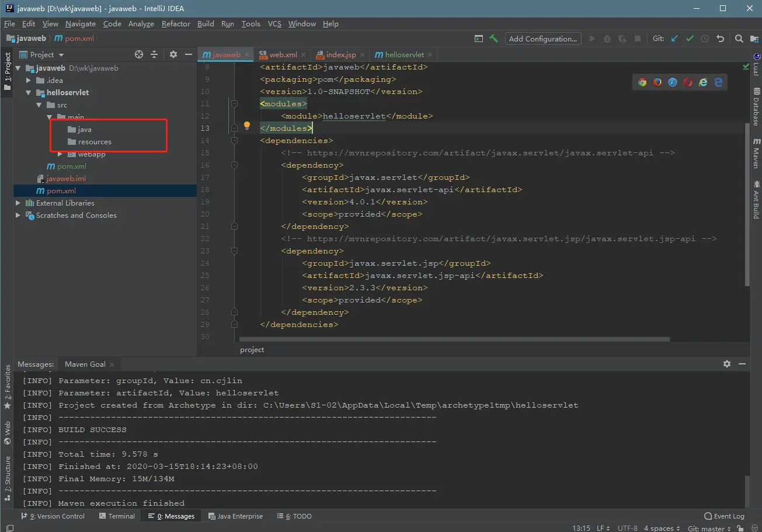Open Search Everywhere magnifier icon
This screenshot has height=532, width=762.
pyautogui.click(x=739, y=39)
